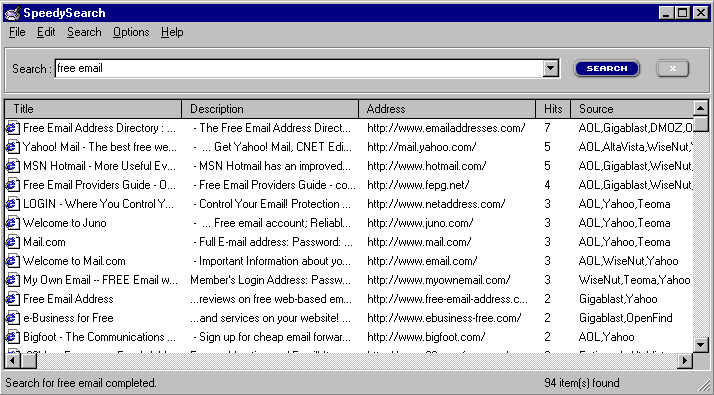This screenshot has height=395, width=714.
Task: Click the address http://www.juno.com/
Action: [x=420, y=223]
